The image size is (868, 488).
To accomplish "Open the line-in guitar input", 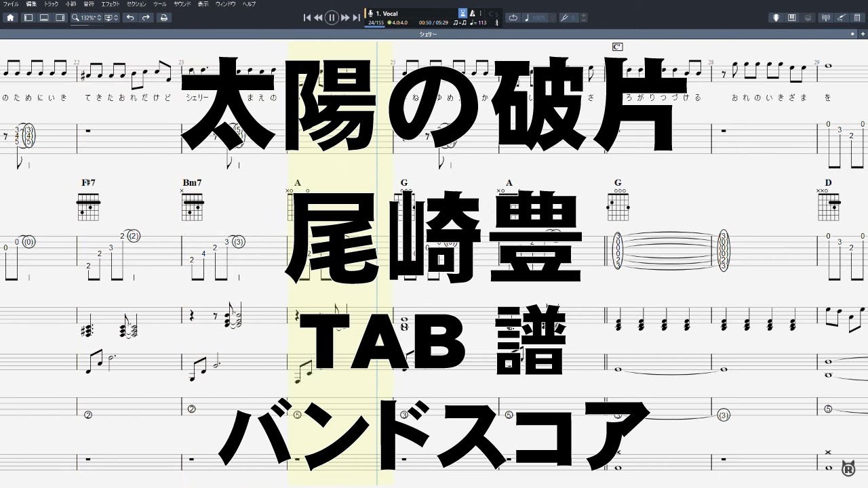I will [x=842, y=18].
